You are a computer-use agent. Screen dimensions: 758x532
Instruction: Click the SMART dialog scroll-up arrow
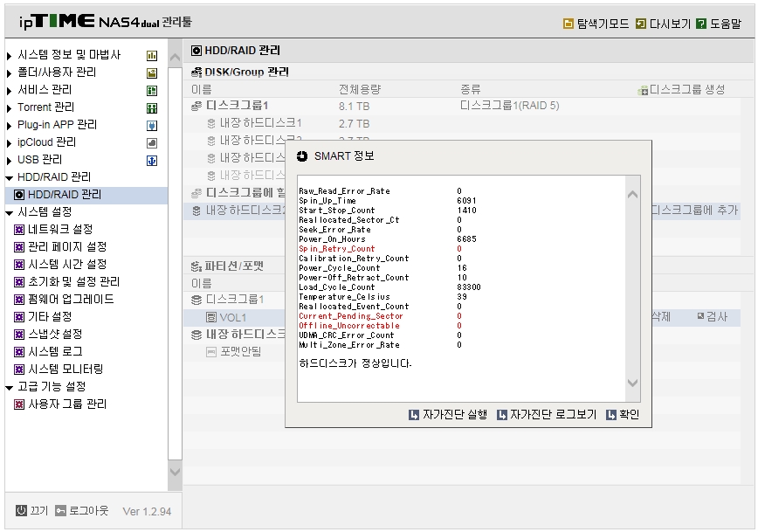tap(632, 195)
